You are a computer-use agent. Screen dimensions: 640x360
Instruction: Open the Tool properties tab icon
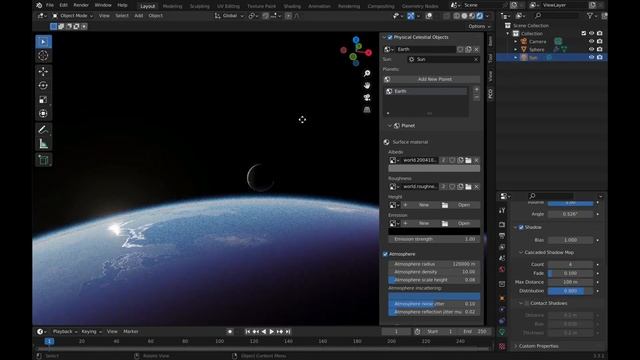502,211
